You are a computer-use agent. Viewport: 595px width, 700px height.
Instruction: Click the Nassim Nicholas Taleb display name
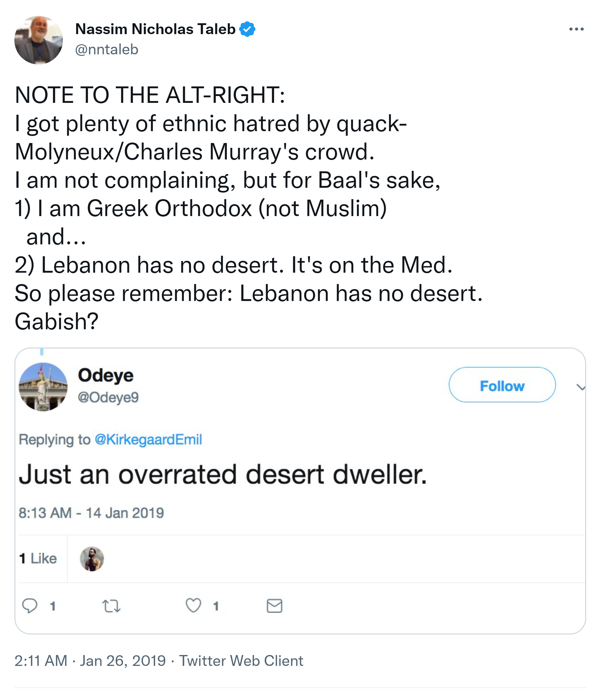pyautogui.click(x=155, y=29)
